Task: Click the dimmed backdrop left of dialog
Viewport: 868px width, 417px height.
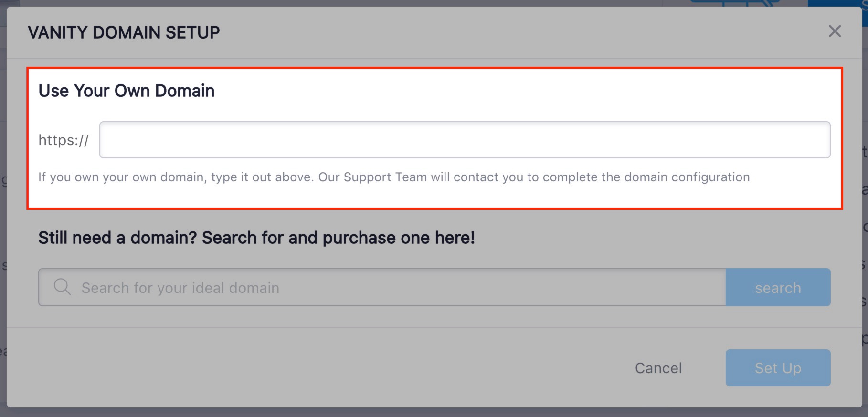Action: [3, 215]
